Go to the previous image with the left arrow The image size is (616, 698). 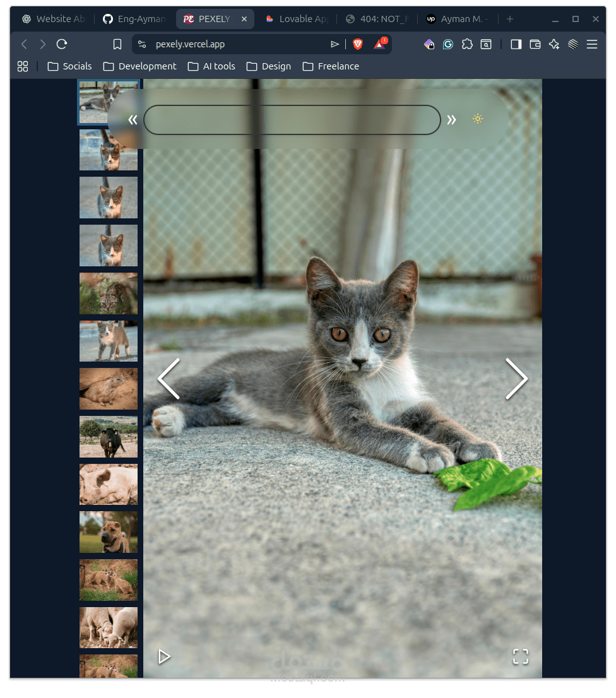[169, 379]
